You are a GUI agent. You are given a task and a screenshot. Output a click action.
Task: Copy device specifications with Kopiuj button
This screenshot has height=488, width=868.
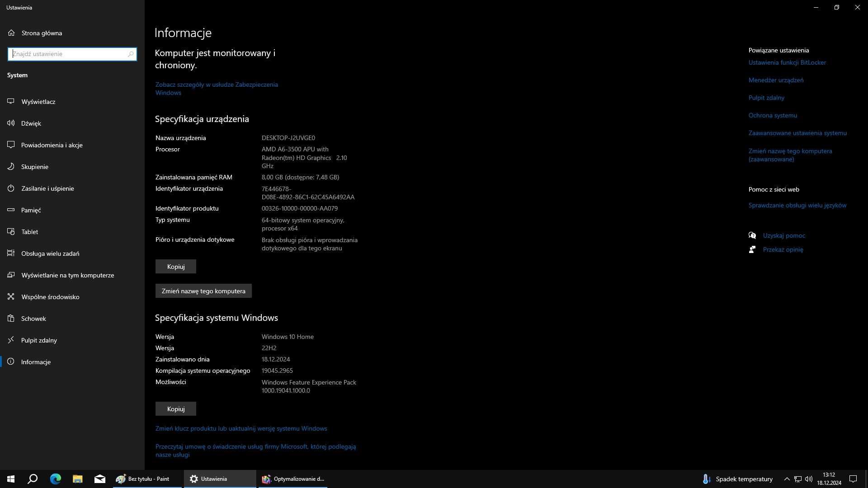coord(176,267)
